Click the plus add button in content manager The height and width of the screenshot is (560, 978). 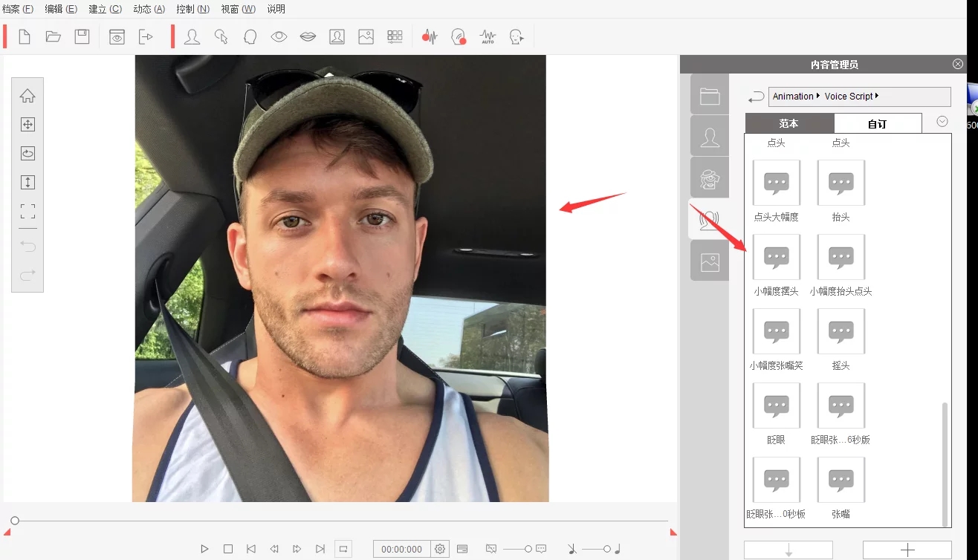click(x=907, y=550)
